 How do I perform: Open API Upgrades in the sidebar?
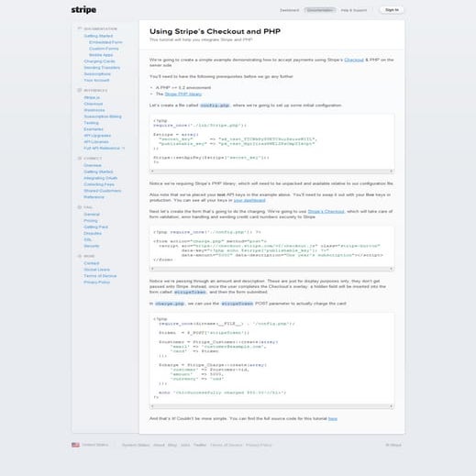pos(97,136)
